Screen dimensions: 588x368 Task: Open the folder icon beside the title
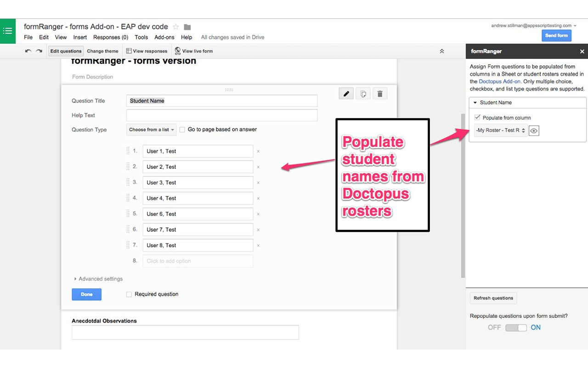click(187, 27)
